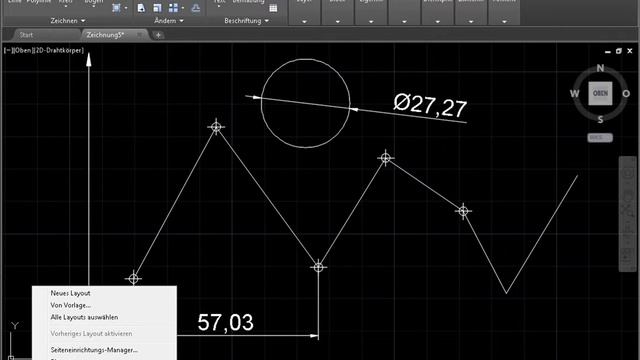Choose Neues Layout from context menu
Image resolution: width=640 pixels, height=360 pixels.
click(70, 293)
